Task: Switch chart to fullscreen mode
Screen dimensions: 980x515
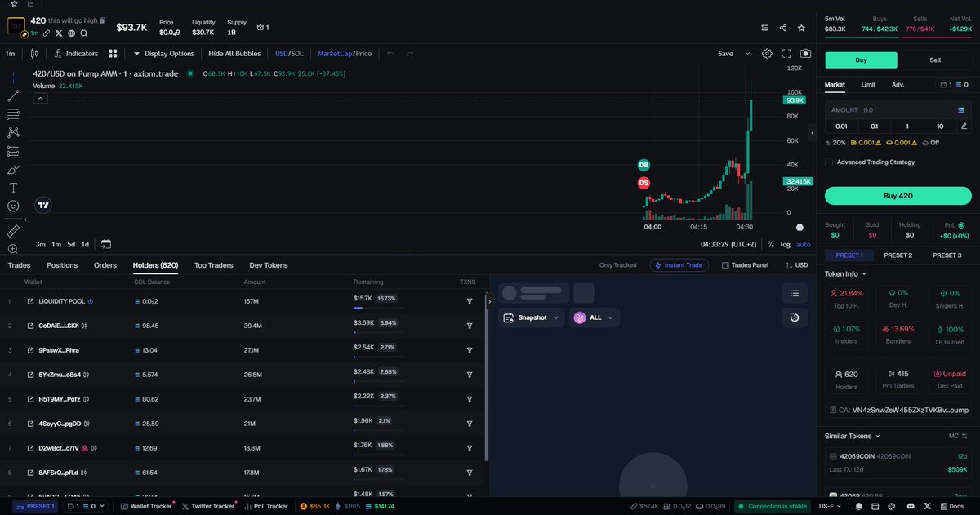Action: (x=786, y=54)
